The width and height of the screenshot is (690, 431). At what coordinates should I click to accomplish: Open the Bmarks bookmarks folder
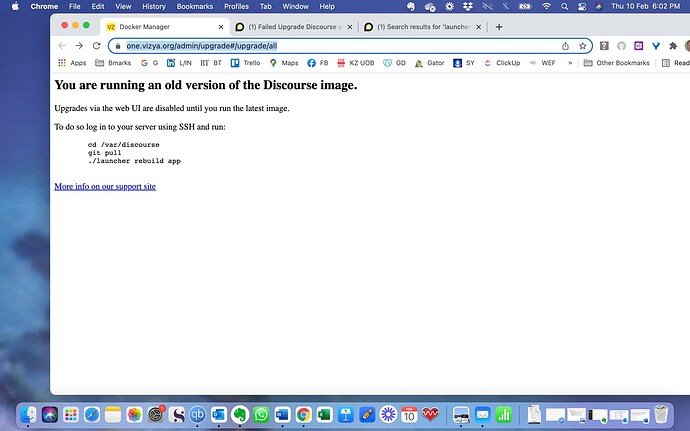(x=113, y=63)
